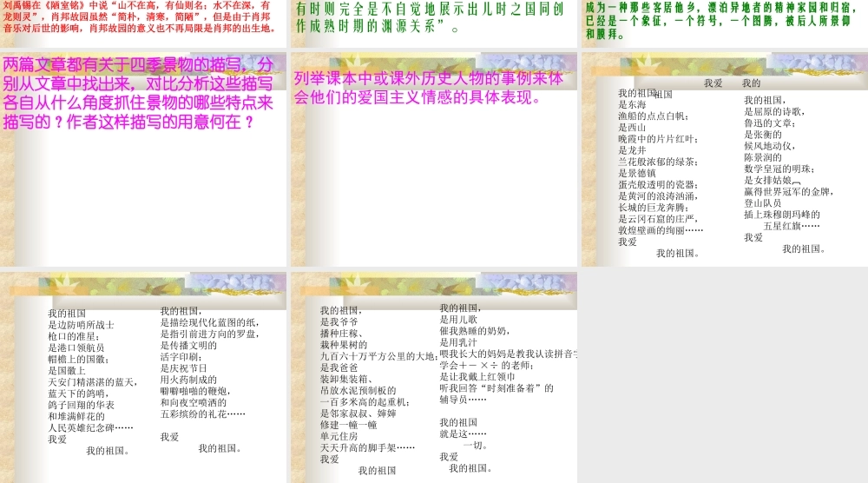Click the line 九百六十万平方公里的大地

coord(379,356)
